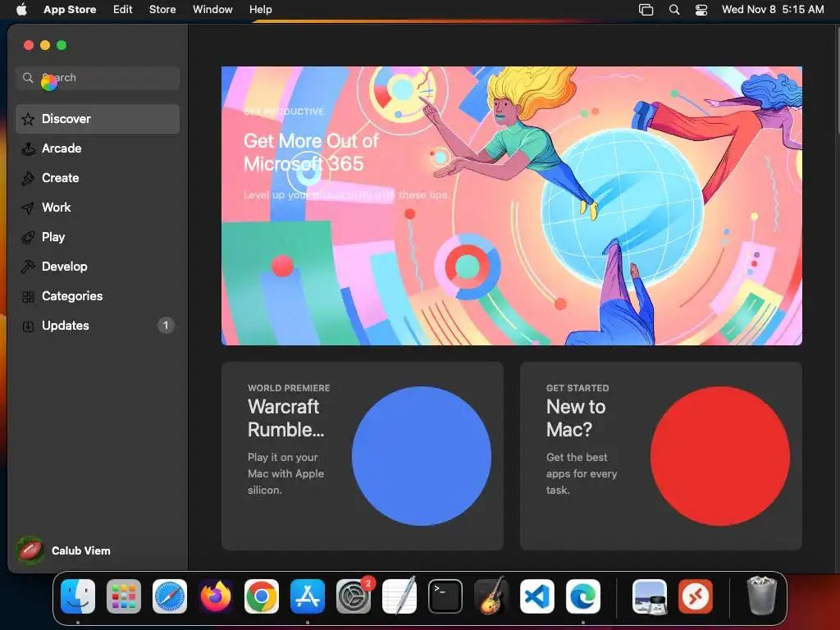
Task: Open the Get More Out of Microsoft 365 headline
Action: click(x=311, y=152)
